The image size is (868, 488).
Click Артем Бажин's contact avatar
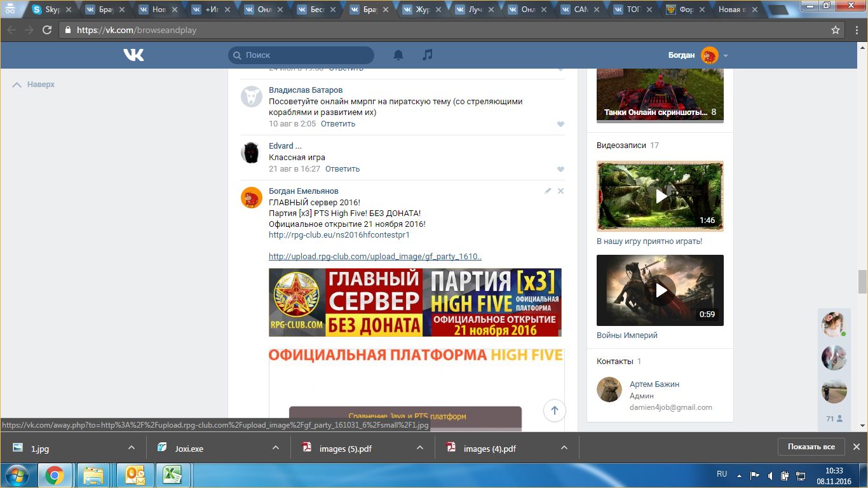(x=609, y=390)
